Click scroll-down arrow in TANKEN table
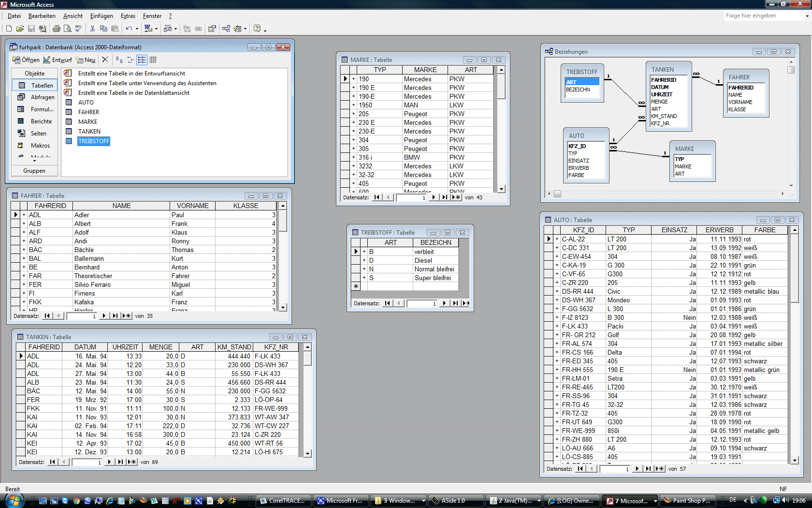This screenshot has height=508, width=812. point(307,453)
